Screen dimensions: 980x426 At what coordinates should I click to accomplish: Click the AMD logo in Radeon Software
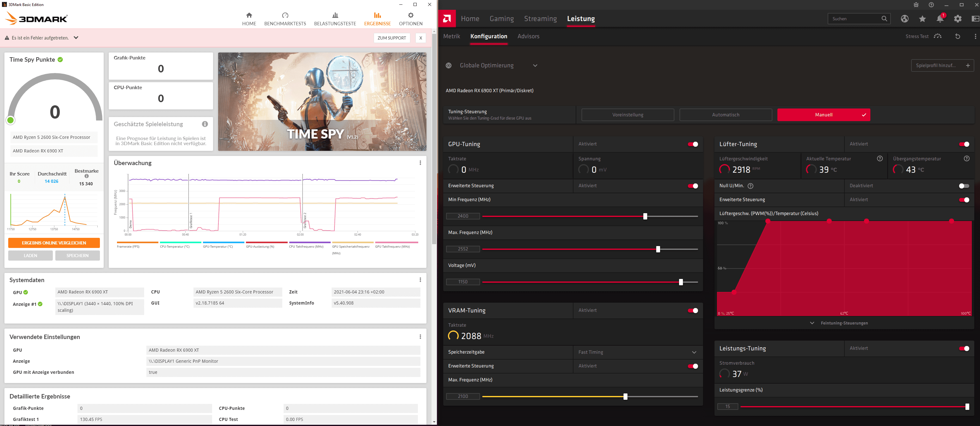(447, 19)
